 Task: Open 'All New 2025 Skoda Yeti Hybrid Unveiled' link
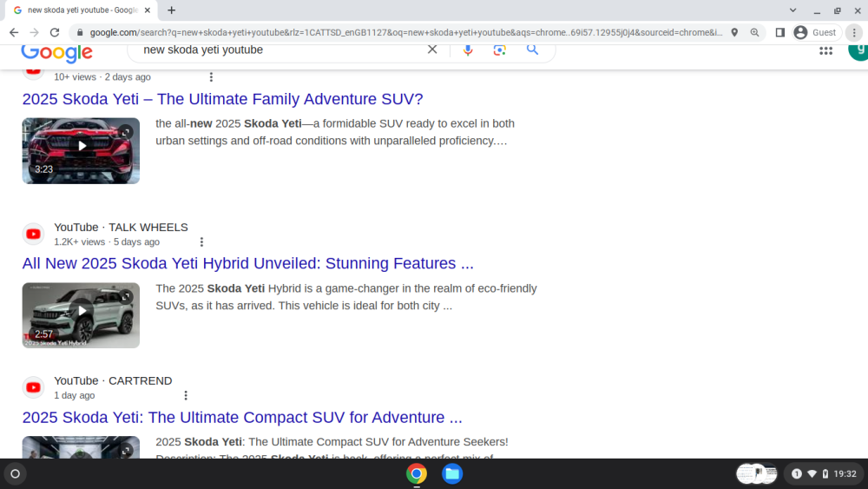248,263
